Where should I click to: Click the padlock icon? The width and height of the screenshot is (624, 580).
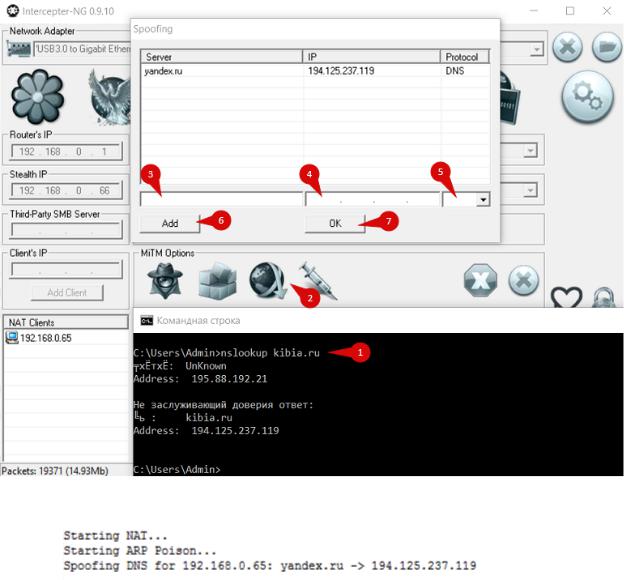[x=604, y=297]
